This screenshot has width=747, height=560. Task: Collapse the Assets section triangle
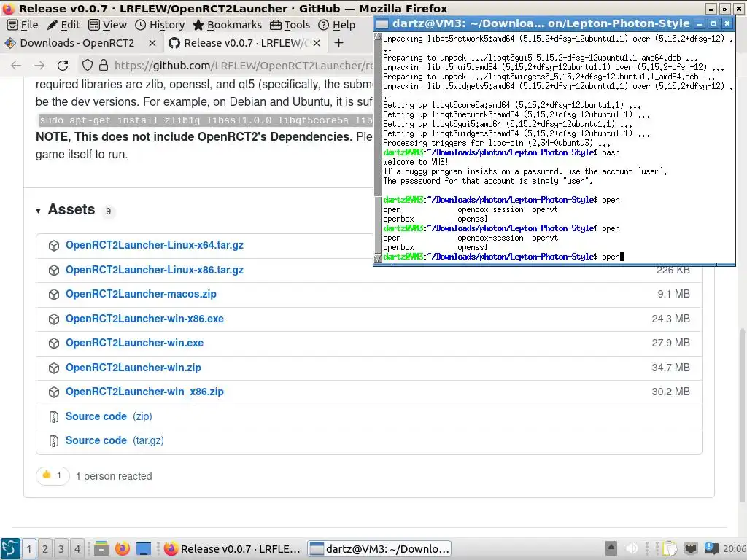pos(38,211)
